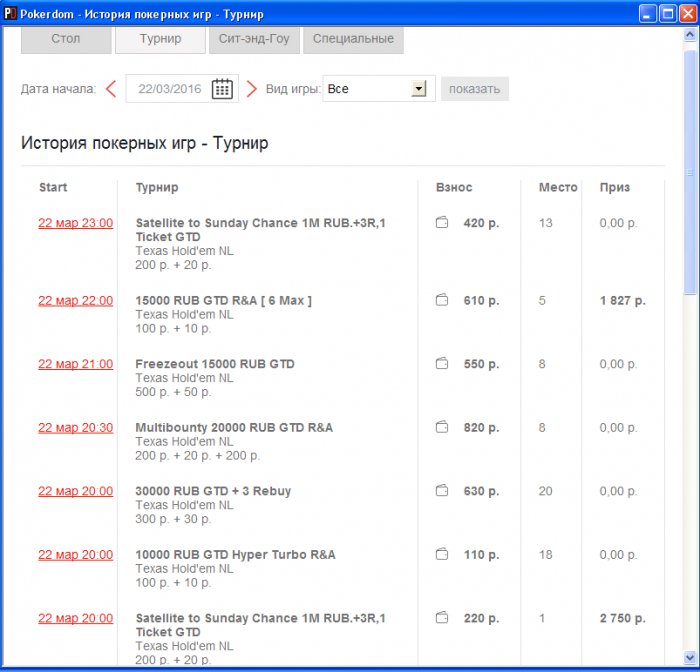Viewport: 700px width, 672px height.
Task: Click the prize value 1 827 р.
Action: click(622, 301)
